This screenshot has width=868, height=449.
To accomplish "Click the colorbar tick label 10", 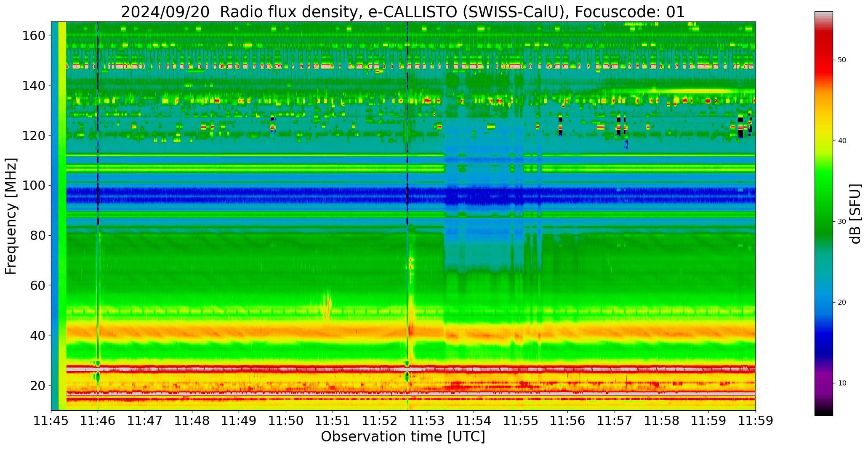I will (x=842, y=383).
